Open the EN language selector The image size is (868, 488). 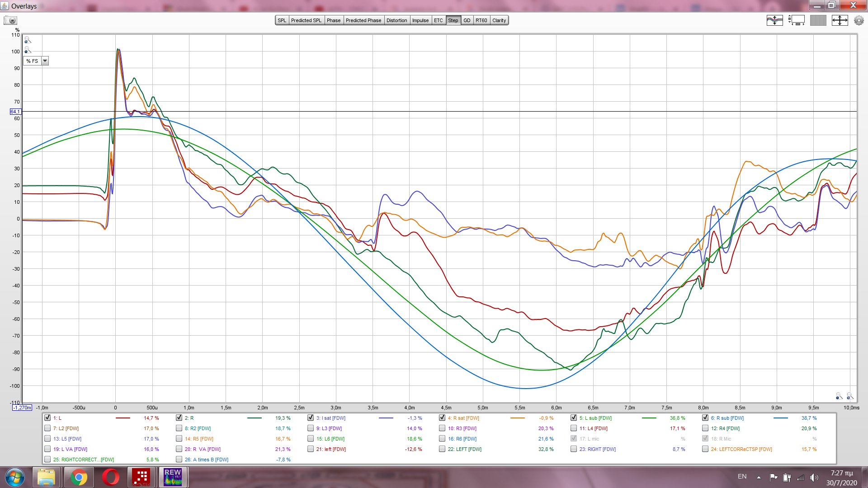[742, 477]
